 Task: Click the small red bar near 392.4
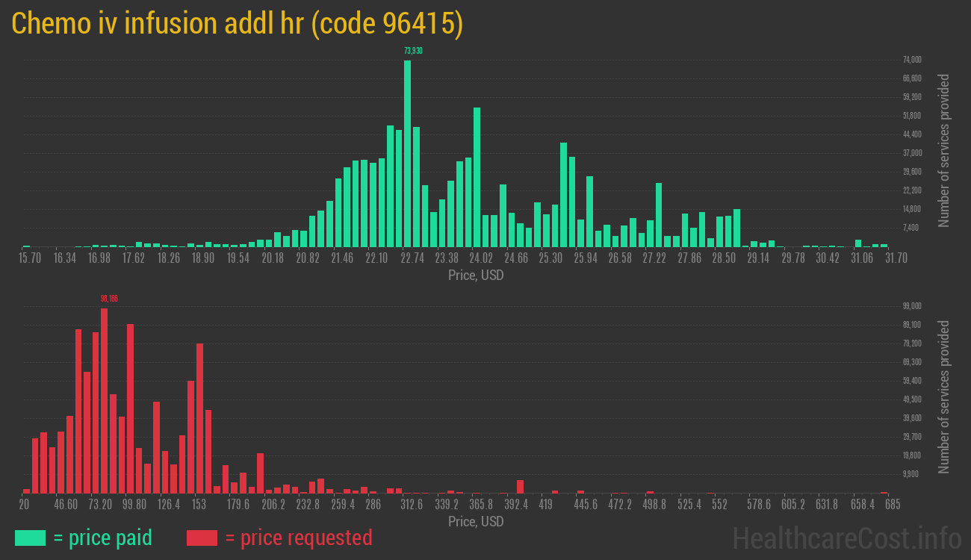pos(520,486)
